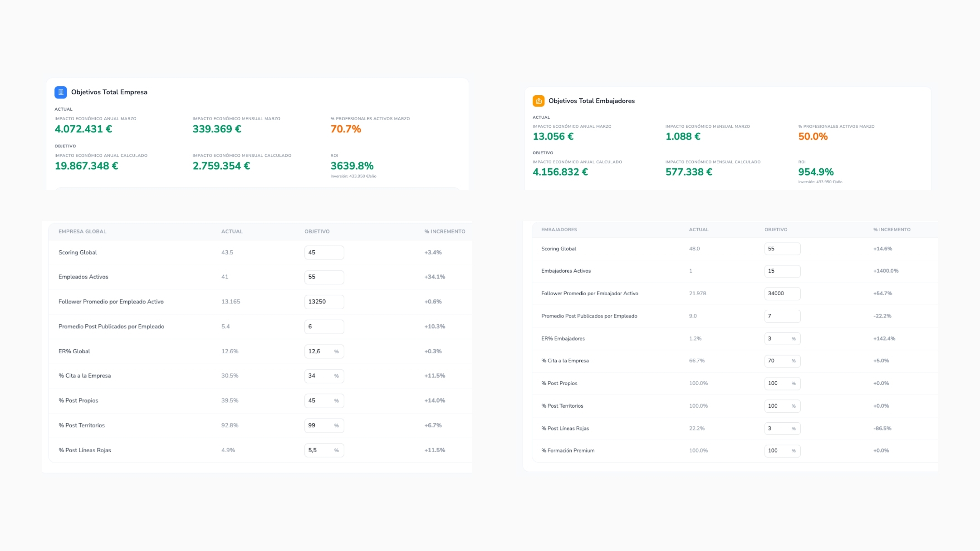This screenshot has height=551, width=980.
Task: Edit the Empresa % Post Propios field showing 45
Action: tap(319, 401)
